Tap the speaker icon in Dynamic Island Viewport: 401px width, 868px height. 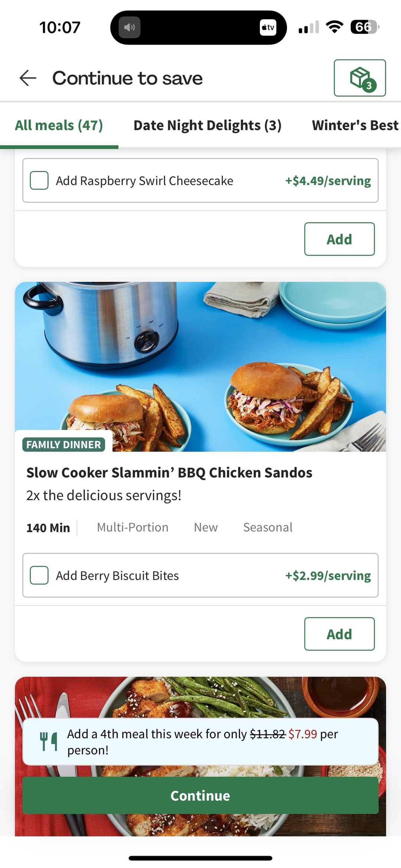[129, 27]
